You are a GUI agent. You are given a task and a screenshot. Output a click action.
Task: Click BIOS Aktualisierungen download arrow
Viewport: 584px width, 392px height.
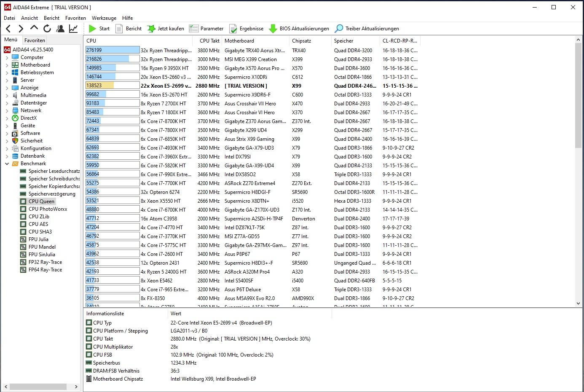[x=273, y=29]
